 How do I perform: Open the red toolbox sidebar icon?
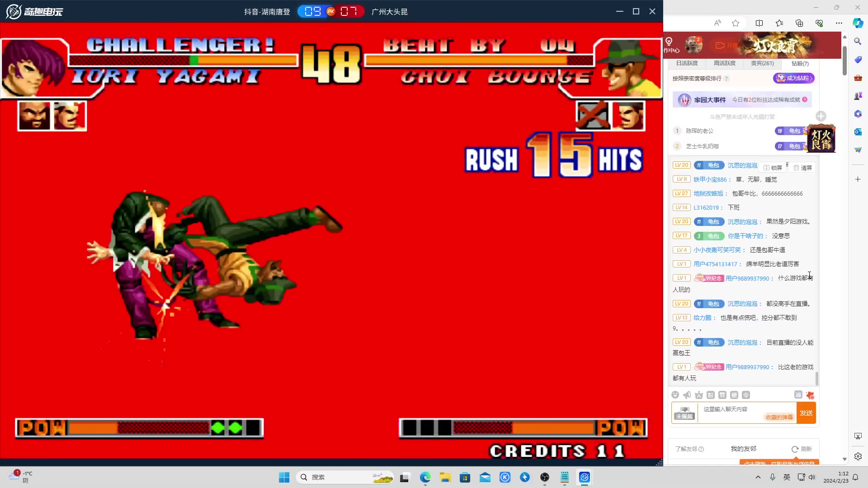tap(858, 78)
